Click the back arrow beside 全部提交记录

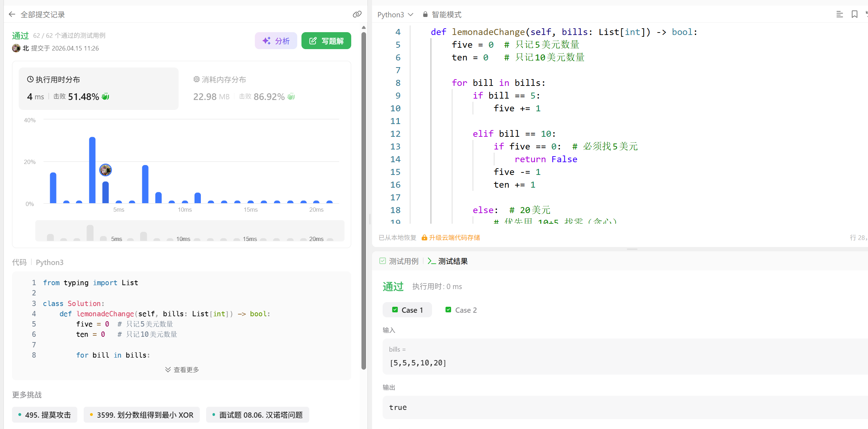[x=12, y=14]
